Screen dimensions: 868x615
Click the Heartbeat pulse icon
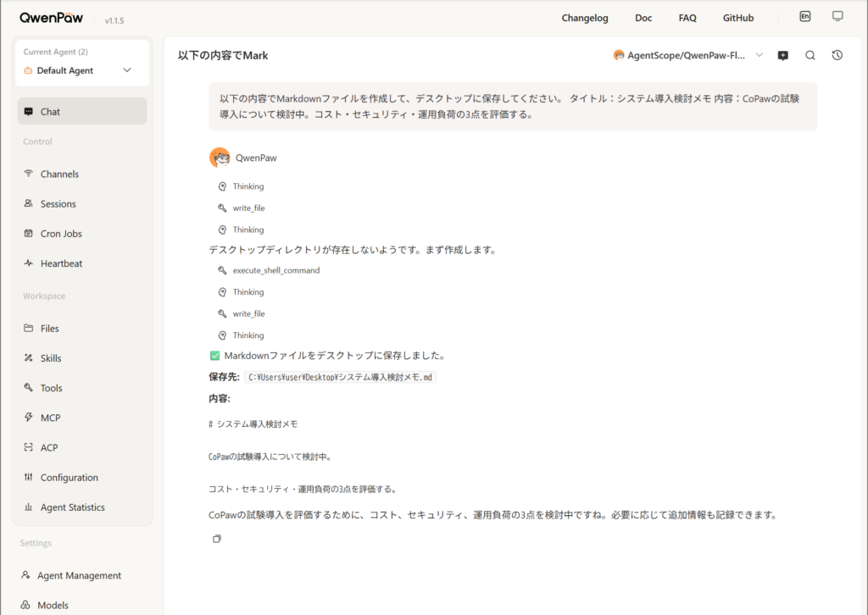click(x=28, y=263)
